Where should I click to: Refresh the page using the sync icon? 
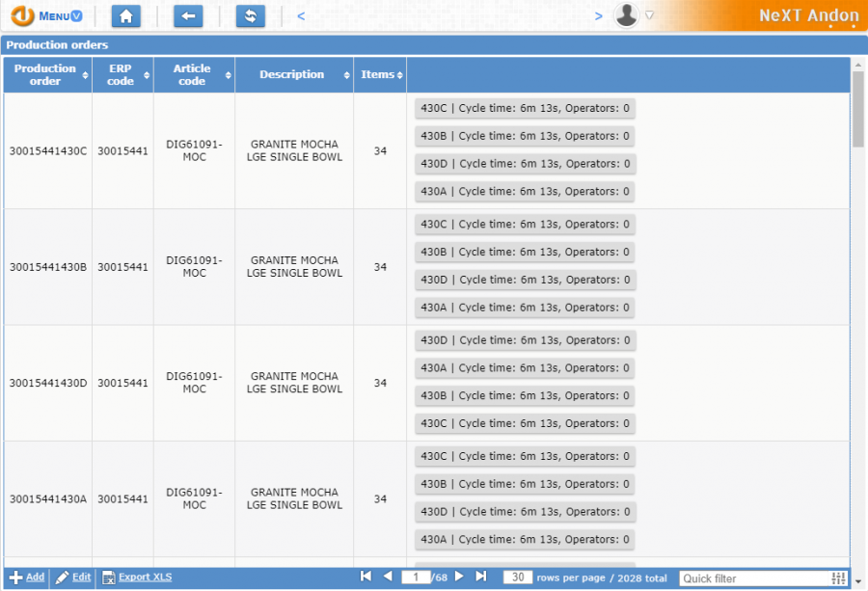[x=250, y=15]
